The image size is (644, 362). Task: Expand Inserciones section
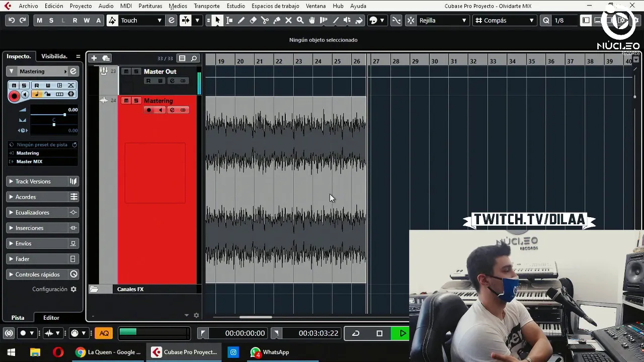(x=38, y=228)
